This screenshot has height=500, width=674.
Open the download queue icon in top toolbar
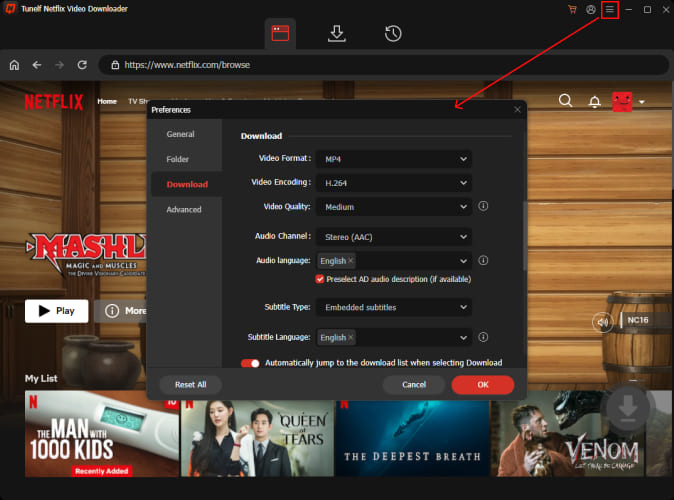tap(337, 34)
